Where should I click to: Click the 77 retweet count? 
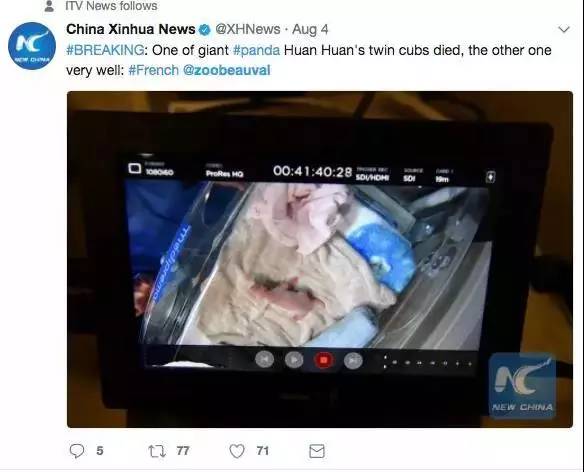point(183,451)
